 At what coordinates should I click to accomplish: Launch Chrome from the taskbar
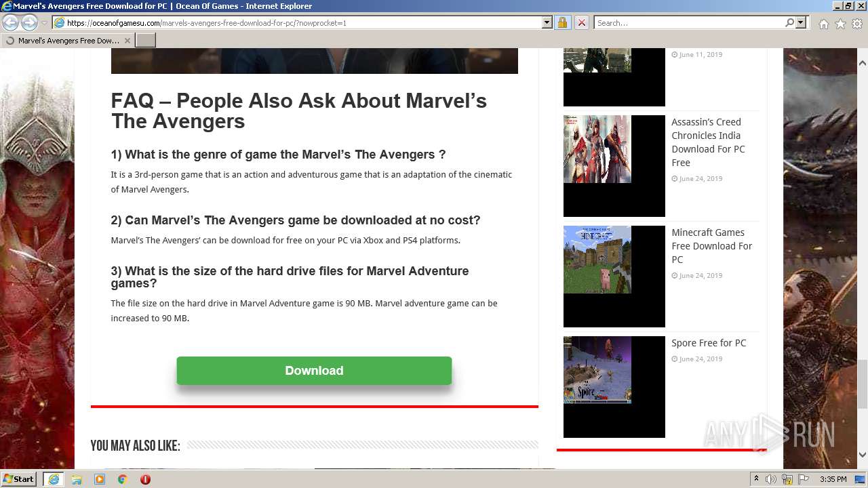pos(123,479)
